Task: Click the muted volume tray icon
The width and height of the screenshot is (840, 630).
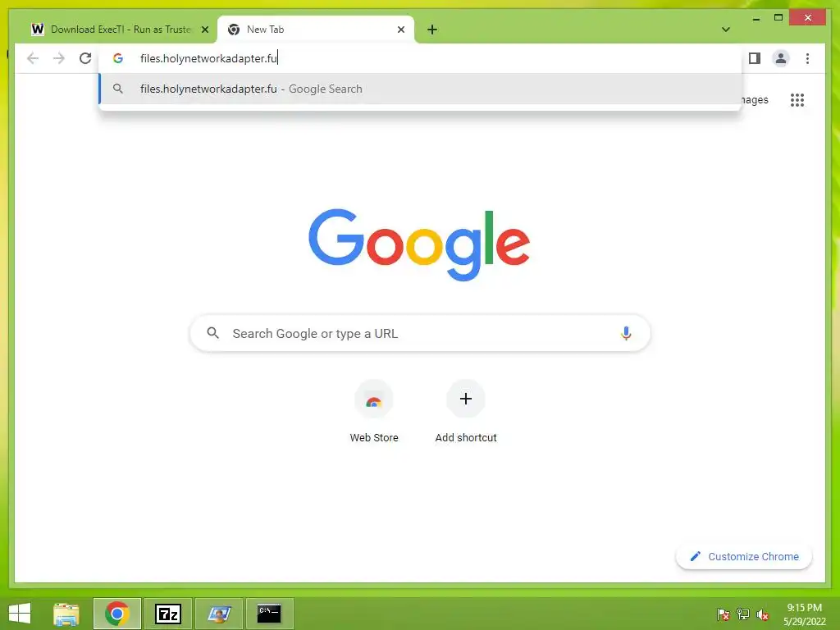Action: coord(763,614)
